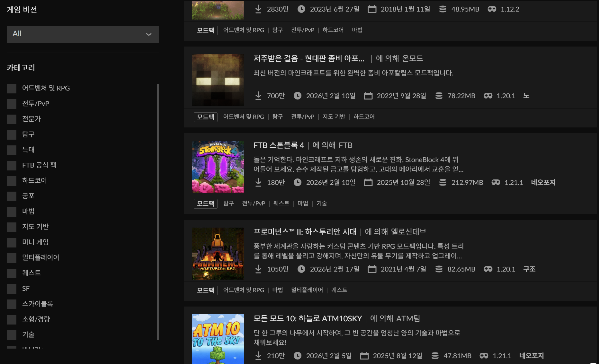Click the download icon next to 180만

click(x=258, y=183)
